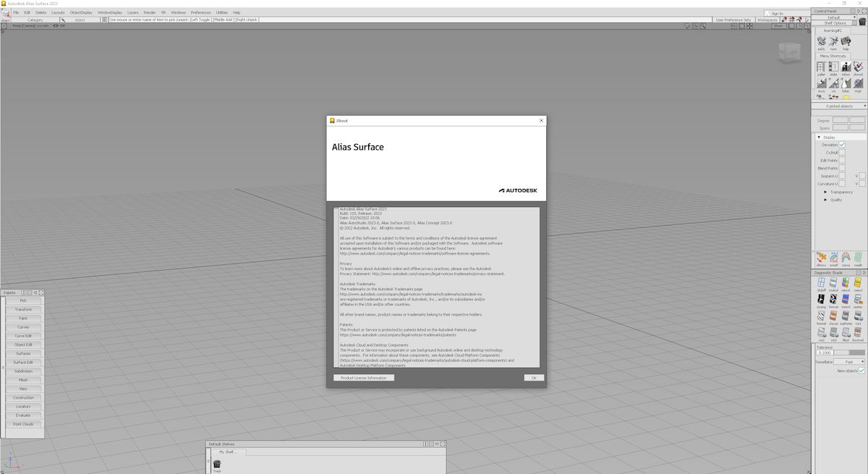Click OK to close the About dialog
Image resolution: width=868 pixels, height=474 pixels.
point(533,377)
